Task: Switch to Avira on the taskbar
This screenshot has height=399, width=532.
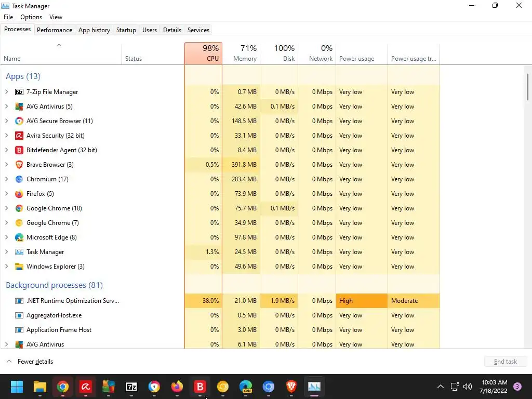Action: tap(86, 387)
